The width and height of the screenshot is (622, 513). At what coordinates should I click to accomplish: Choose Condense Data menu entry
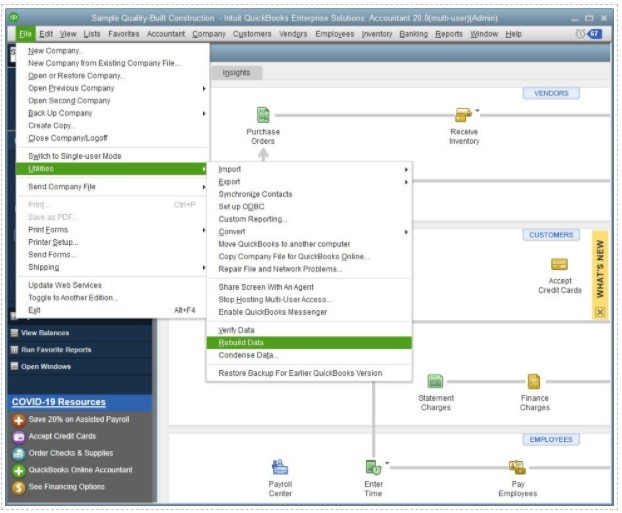point(309,355)
